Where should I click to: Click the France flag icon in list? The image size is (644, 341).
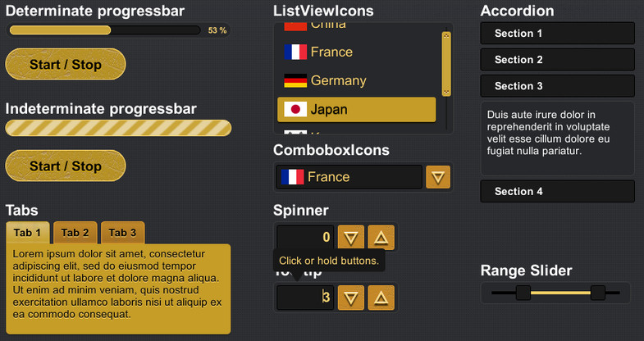(x=295, y=52)
